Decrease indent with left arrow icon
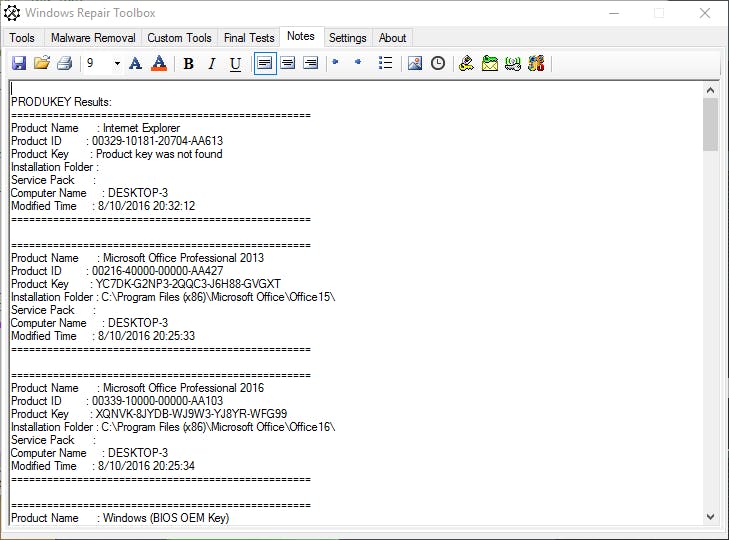Screen dimensions: 729x540 tap(335, 62)
